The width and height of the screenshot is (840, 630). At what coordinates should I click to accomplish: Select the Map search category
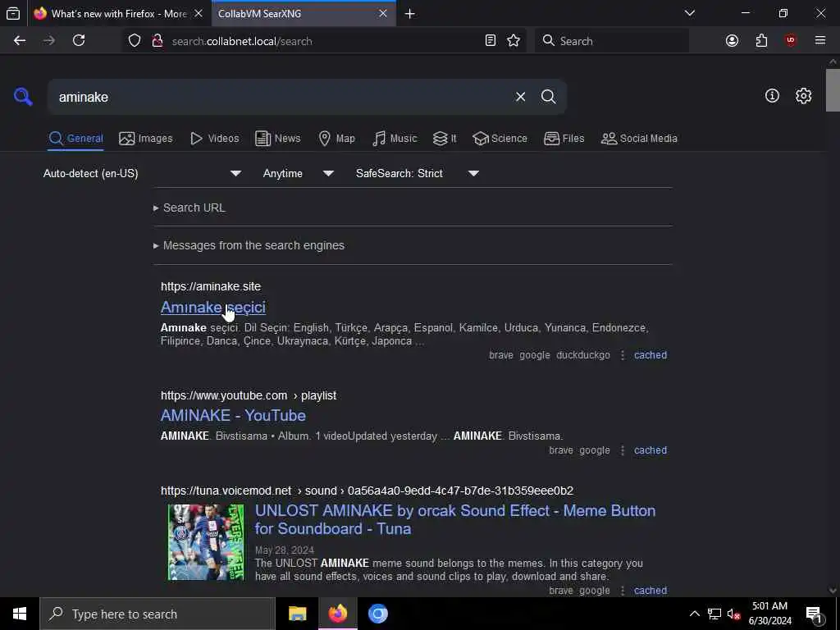coord(337,138)
